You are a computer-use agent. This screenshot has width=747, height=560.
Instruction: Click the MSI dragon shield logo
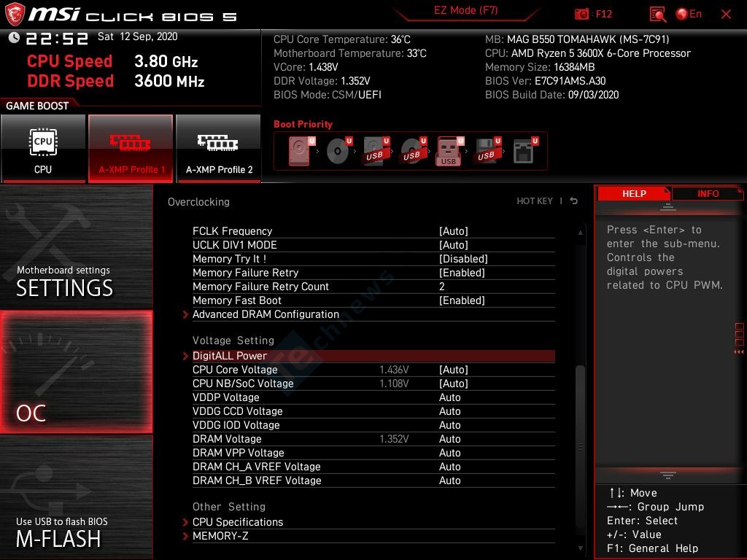(x=15, y=14)
